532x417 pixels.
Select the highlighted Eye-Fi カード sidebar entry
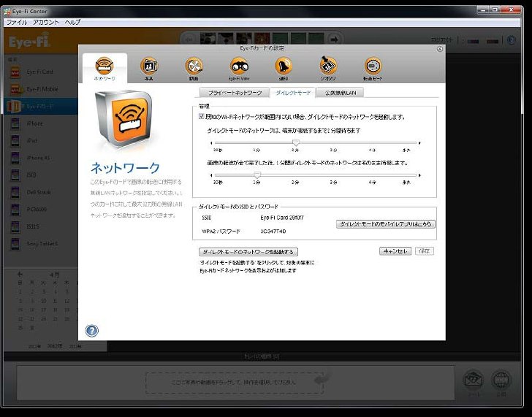pos(41,106)
